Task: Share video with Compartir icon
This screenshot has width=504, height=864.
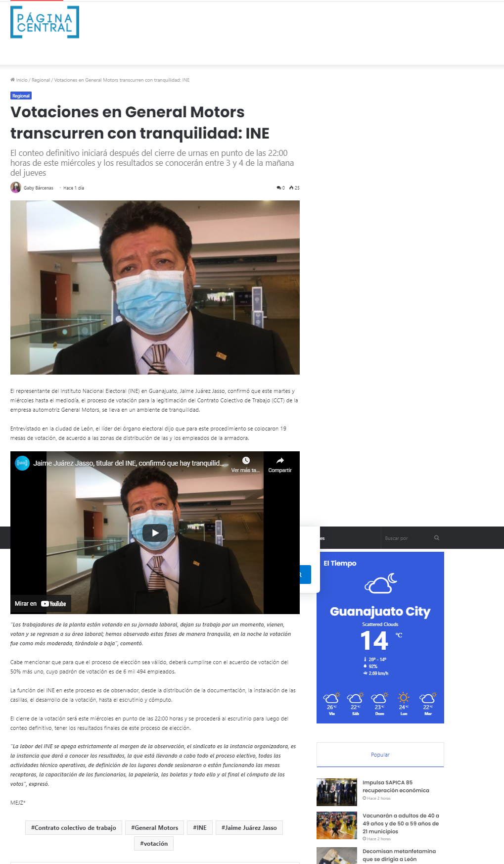Action: (280, 464)
